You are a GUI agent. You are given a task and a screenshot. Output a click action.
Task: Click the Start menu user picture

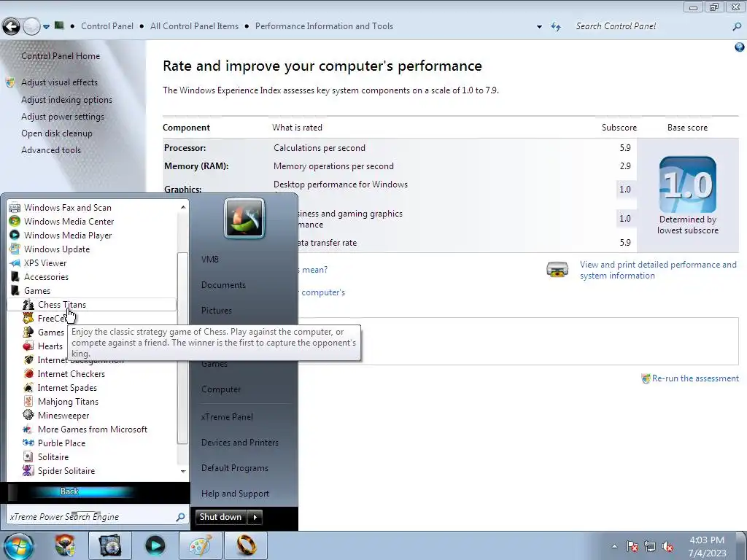[244, 218]
